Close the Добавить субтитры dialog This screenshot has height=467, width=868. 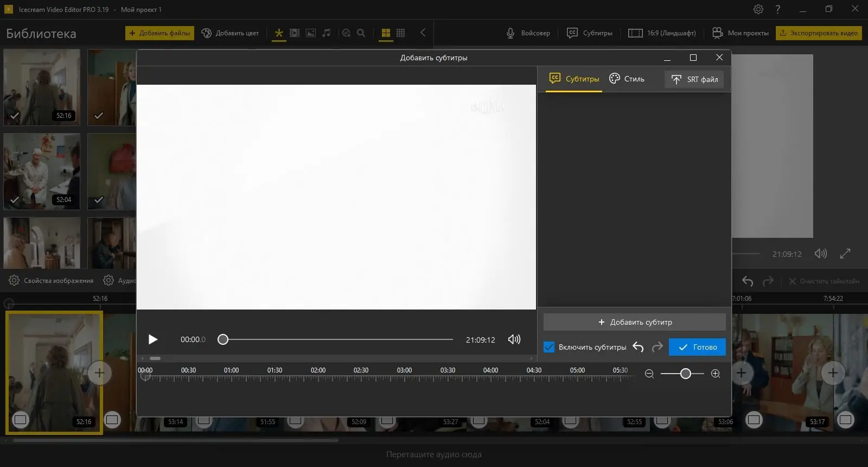(x=719, y=58)
